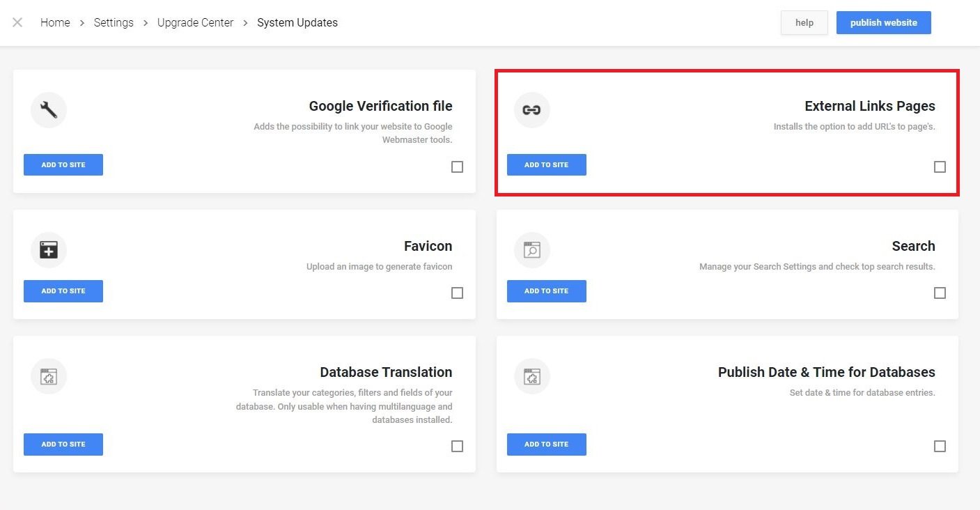Check the Favicon checkbox
This screenshot has height=510, width=980.
pyautogui.click(x=457, y=293)
